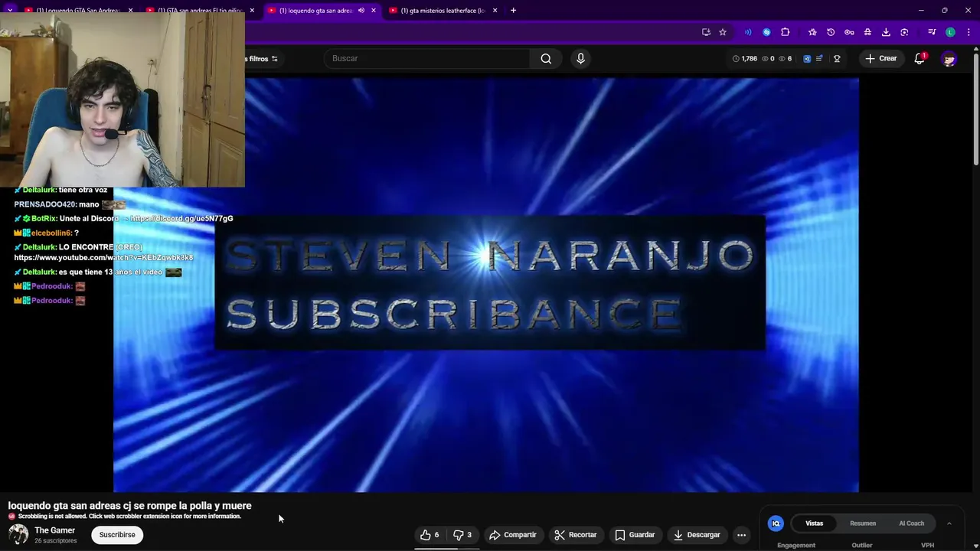Open the password manager key icon
Image resolution: width=980 pixels, height=551 pixels.
click(849, 32)
